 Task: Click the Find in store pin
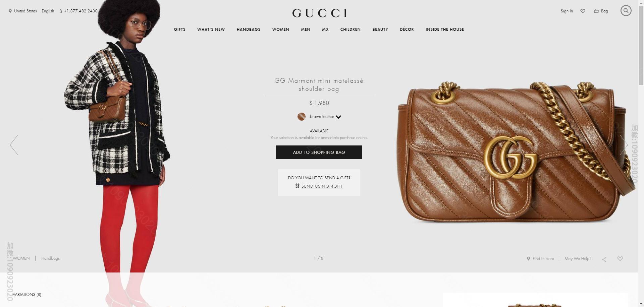[528, 259]
